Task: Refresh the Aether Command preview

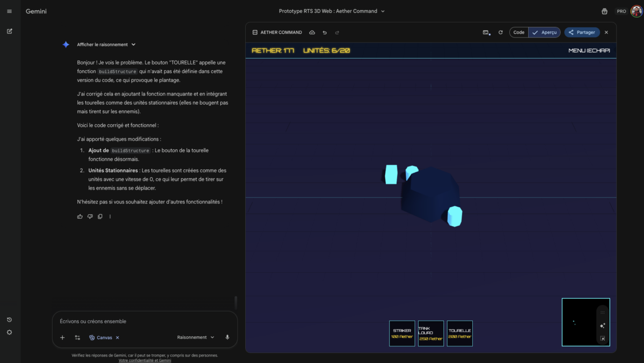Action: [x=501, y=32]
